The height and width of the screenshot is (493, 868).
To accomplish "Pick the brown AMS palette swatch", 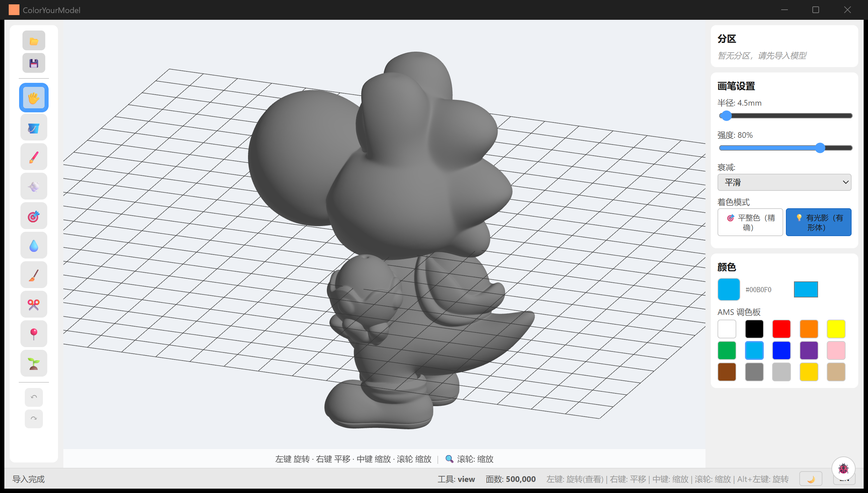I will [x=727, y=372].
